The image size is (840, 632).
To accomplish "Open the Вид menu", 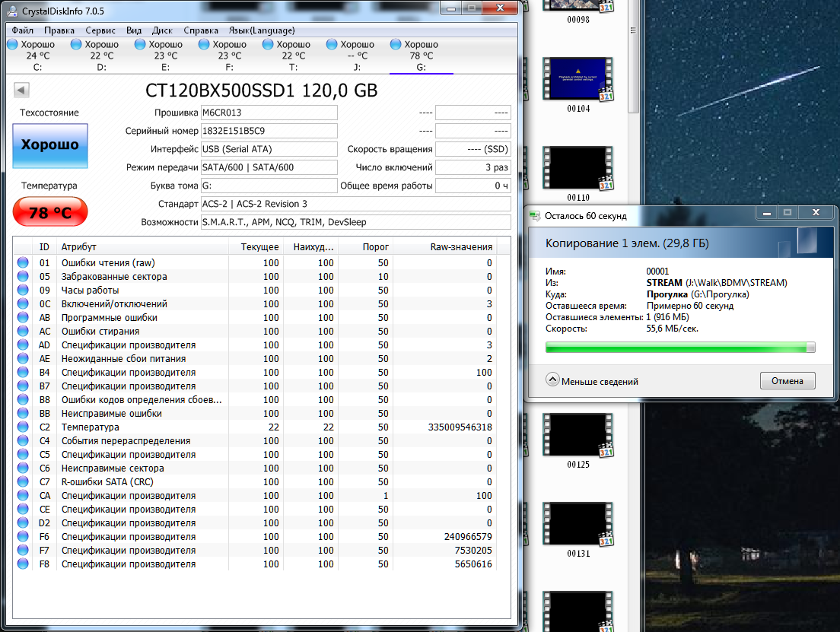I will [x=134, y=30].
